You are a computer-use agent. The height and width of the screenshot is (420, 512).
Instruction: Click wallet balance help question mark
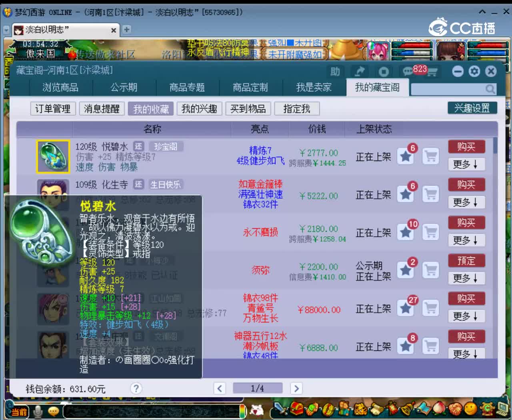coord(136,388)
